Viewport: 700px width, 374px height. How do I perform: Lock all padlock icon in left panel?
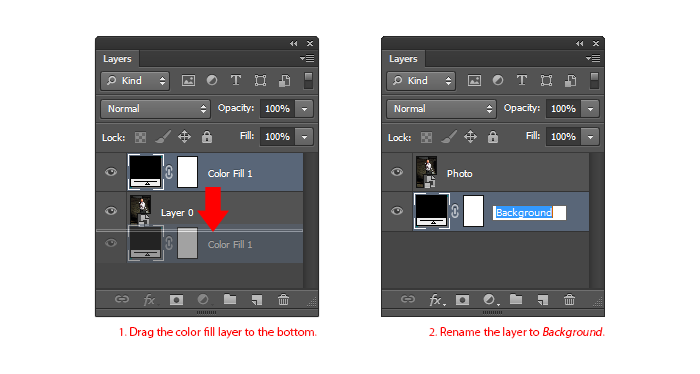tap(207, 137)
